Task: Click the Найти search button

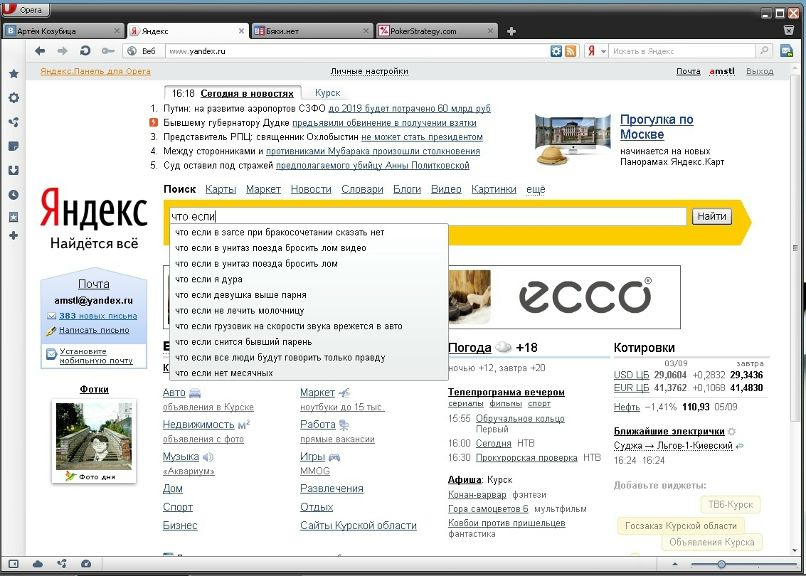Action: pos(711,216)
